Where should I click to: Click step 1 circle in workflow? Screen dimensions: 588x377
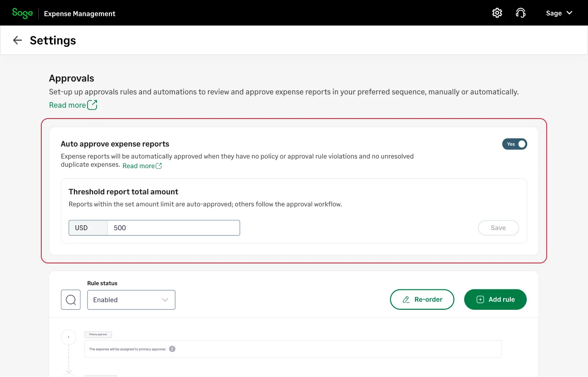(69, 337)
